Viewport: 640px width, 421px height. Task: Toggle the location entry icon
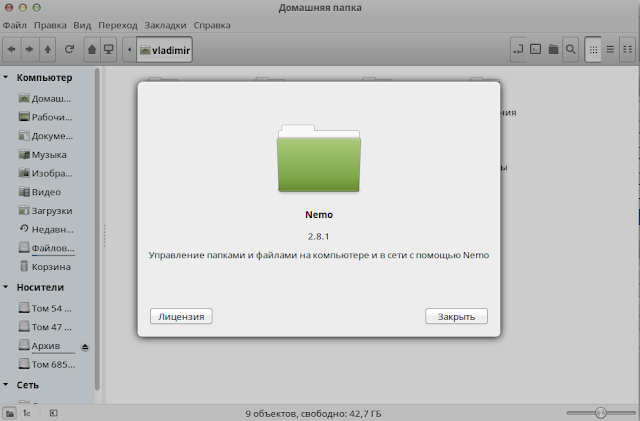pyautogui.click(x=518, y=49)
